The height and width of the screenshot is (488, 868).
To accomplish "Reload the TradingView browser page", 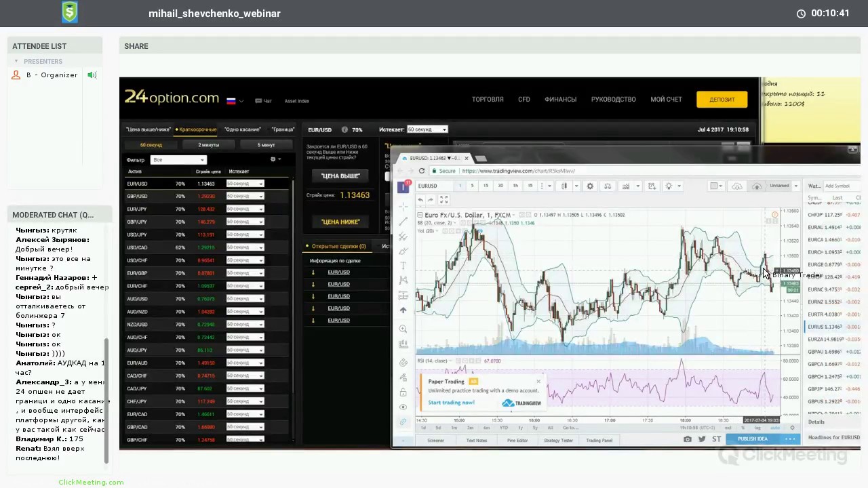I will click(x=422, y=171).
